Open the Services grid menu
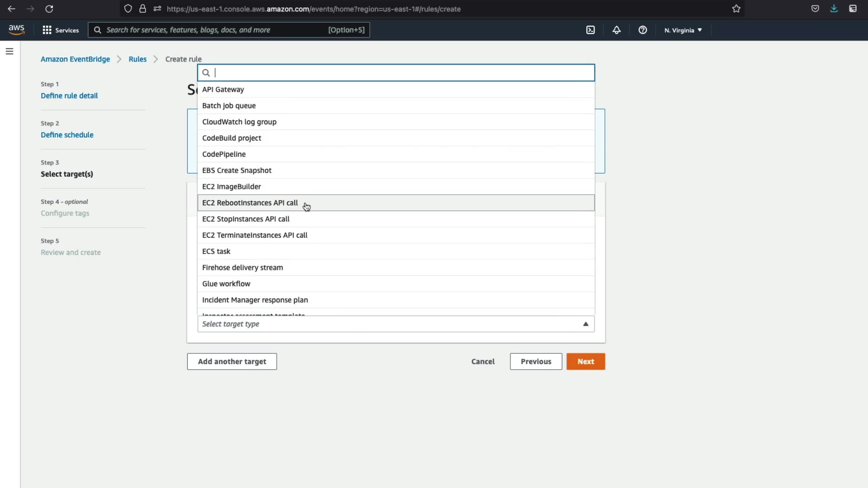The height and width of the screenshot is (488, 868). point(60,30)
